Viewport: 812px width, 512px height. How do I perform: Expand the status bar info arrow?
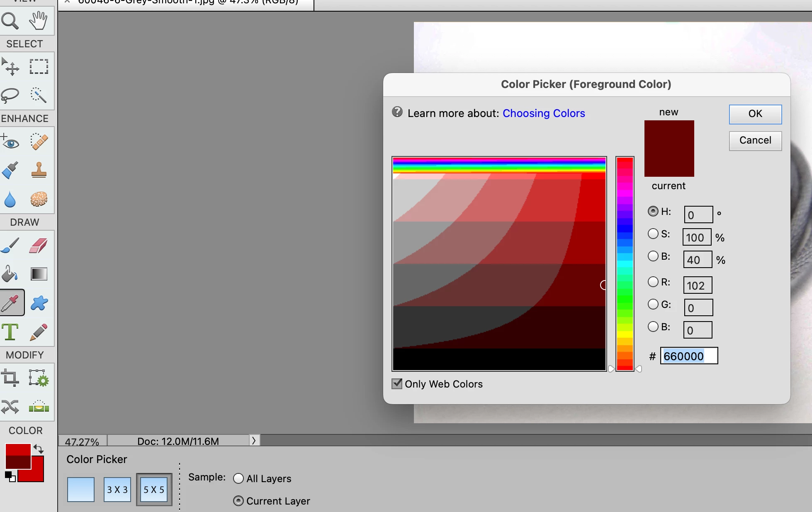pos(254,440)
